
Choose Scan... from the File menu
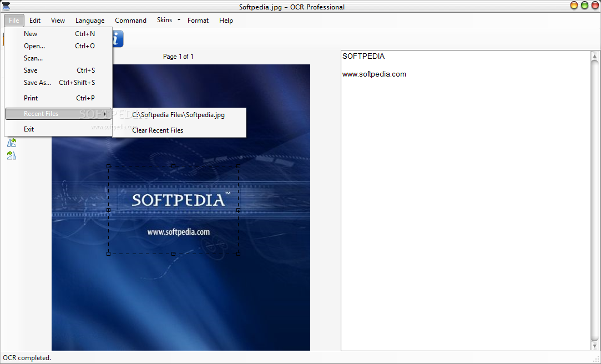[x=58, y=58]
